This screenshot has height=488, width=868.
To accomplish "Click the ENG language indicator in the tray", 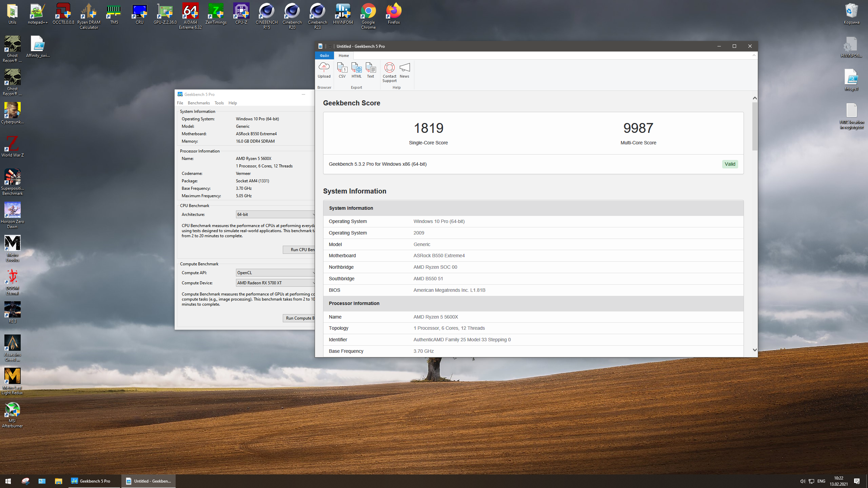I will point(821,481).
